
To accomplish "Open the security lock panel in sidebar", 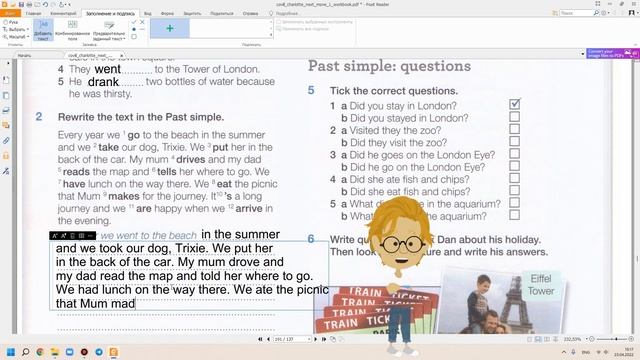I will (x=6, y=156).
